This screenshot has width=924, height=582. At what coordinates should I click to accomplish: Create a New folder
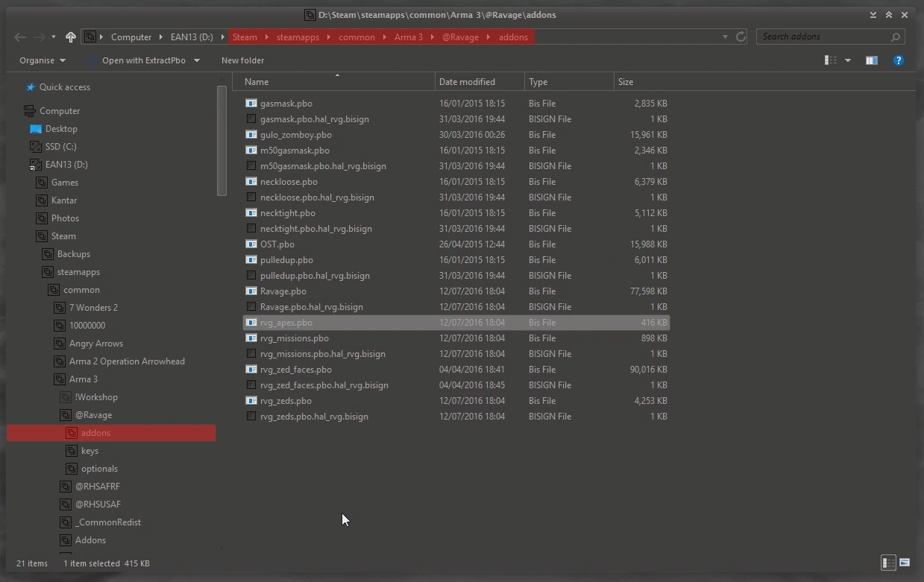pyautogui.click(x=242, y=60)
